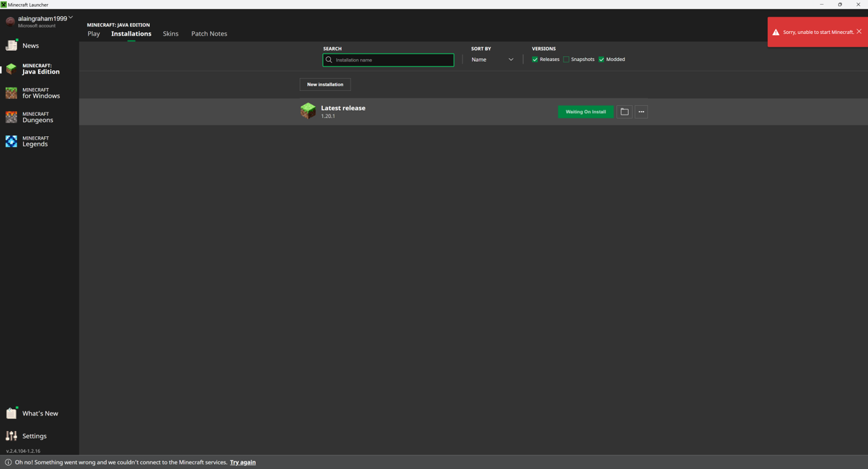868x469 pixels.
Task: Click the Latest release installation name
Action: (343, 108)
